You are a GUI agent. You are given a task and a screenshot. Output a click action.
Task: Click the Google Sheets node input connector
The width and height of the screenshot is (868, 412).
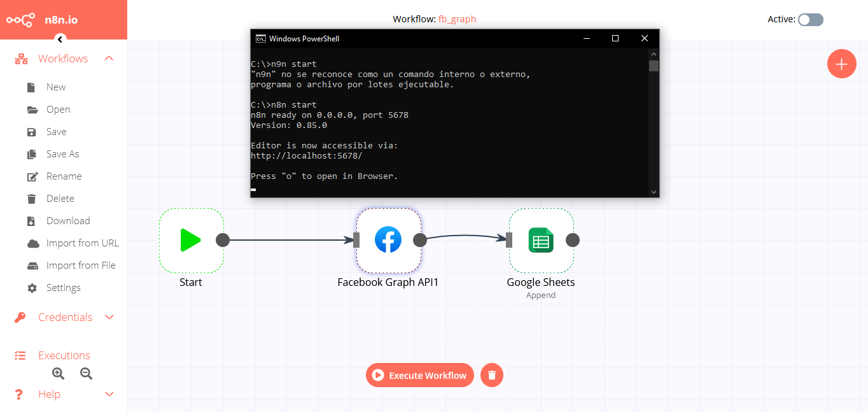pos(509,240)
